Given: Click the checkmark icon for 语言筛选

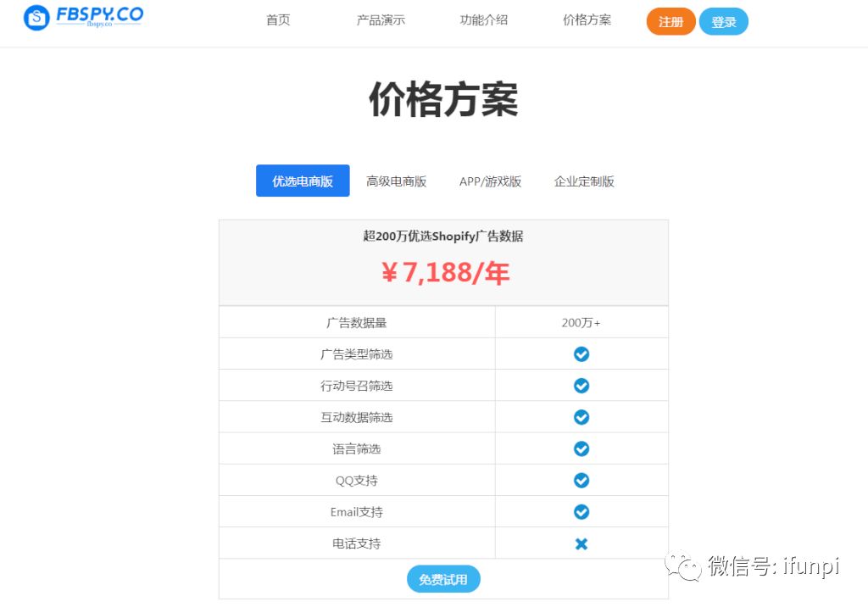Looking at the screenshot, I should click(581, 448).
